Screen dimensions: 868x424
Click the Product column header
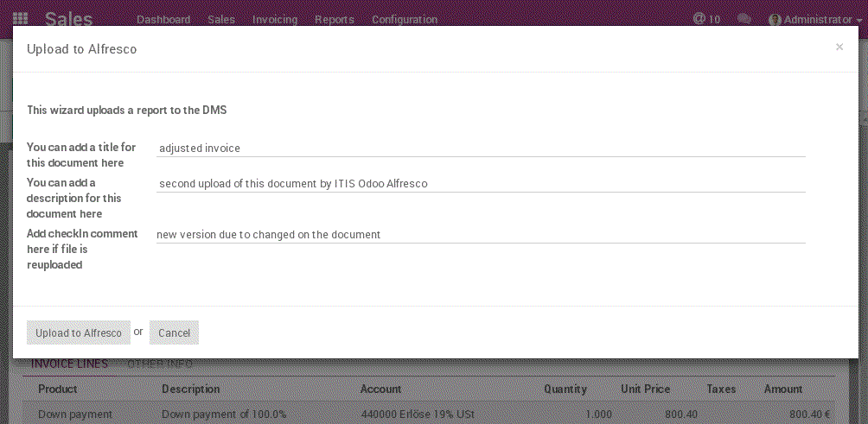pyautogui.click(x=58, y=389)
